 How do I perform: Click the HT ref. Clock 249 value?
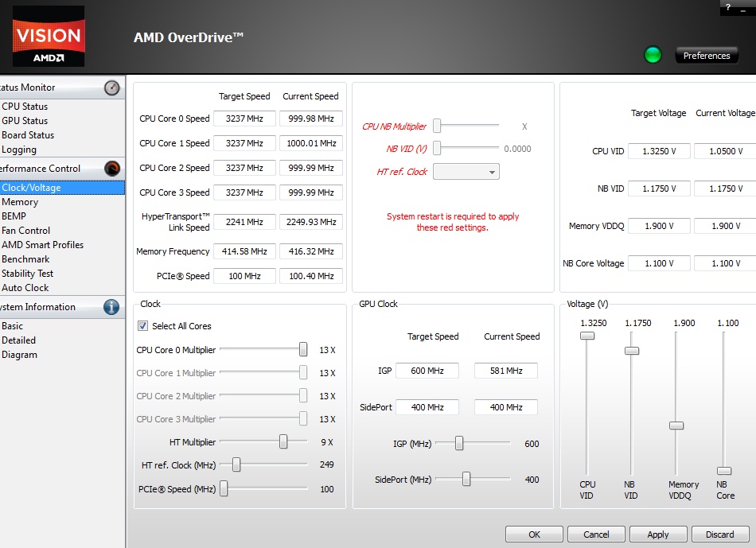point(326,464)
